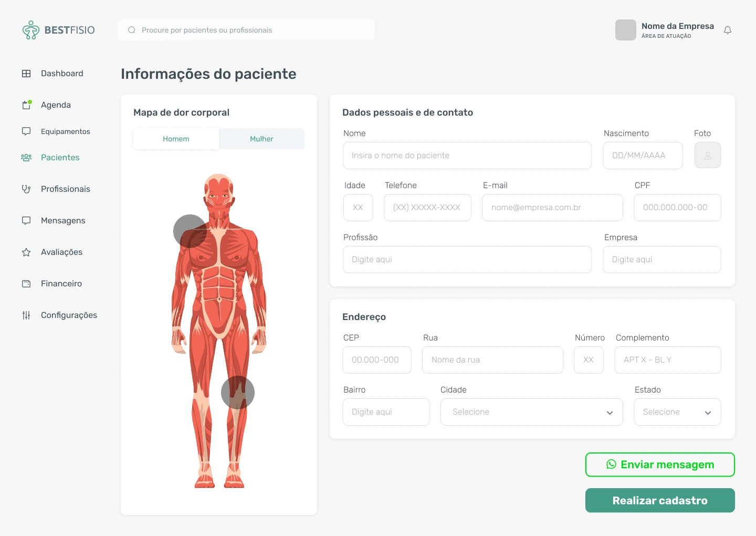Click the Bairro input field
Image resolution: width=756 pixels, height=536 pixels.
386,412
